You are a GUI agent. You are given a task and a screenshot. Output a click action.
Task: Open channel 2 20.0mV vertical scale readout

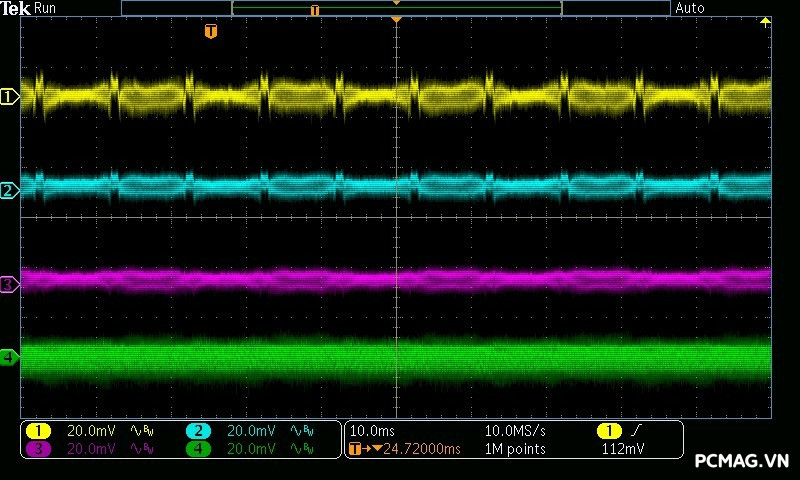[x=251, y=430]
